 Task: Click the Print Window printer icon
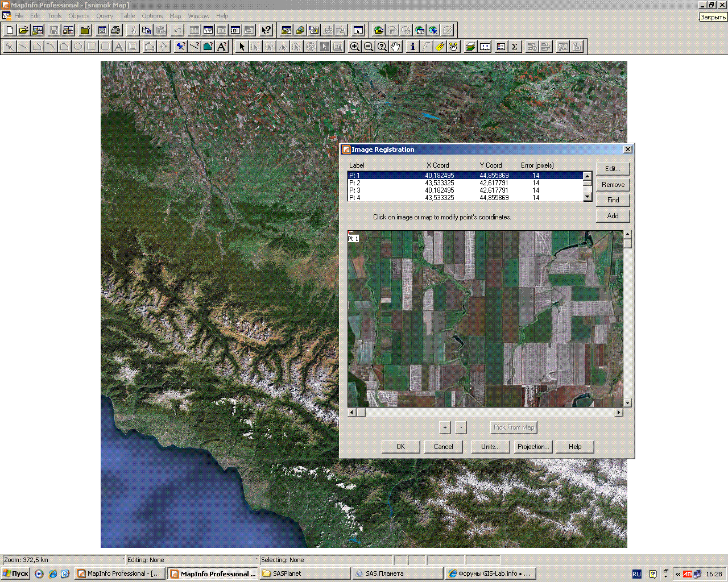coord(115,30)
